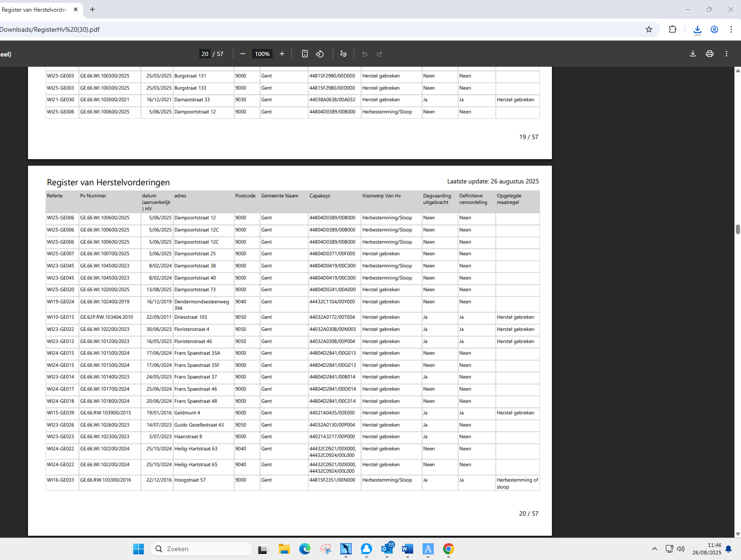Open a new browser tab
741x560 pixels.
click(x=92, y=9)
